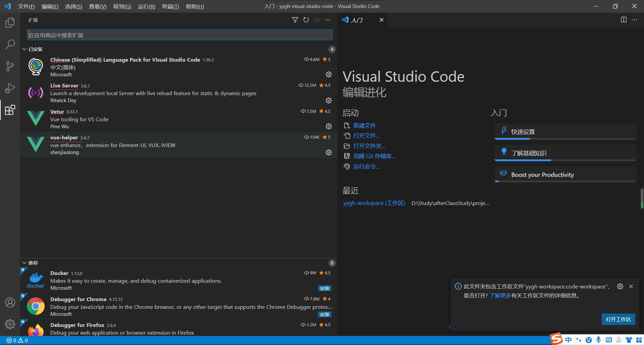Image resolution: width=644 pixels, height=345 pixels.
Task: Open the 文件(F) menu
Action: (x=26, y=6)
